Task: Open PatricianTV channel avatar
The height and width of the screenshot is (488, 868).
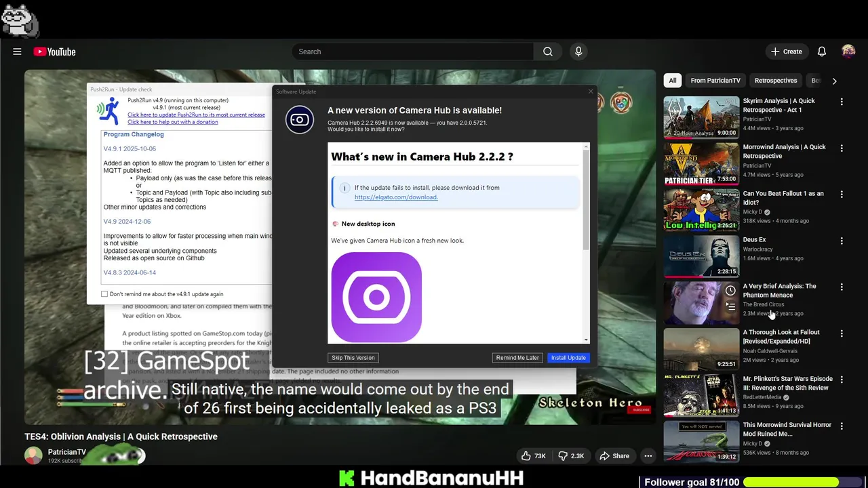Action: tap(33, 455)
